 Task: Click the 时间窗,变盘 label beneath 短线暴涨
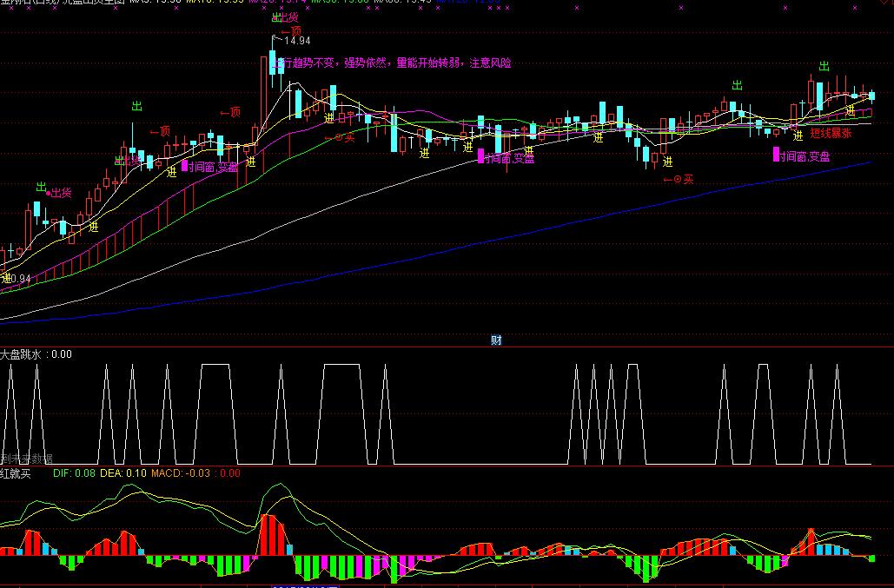pyautogui.click(x=801, y=155)
